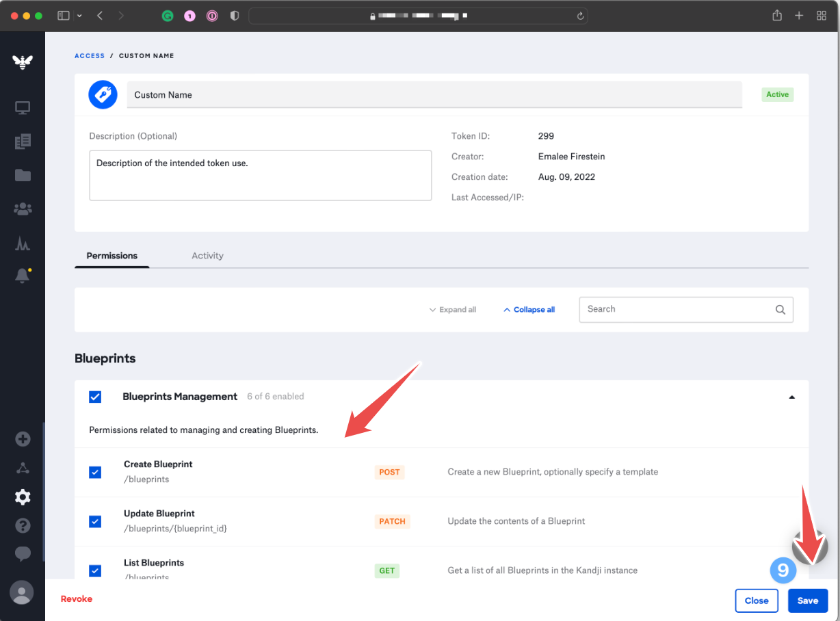This screenshot has height=621, width=840.
Task: Click Token ID value 299
Action: pyautogui.click(x=546, y=136)
